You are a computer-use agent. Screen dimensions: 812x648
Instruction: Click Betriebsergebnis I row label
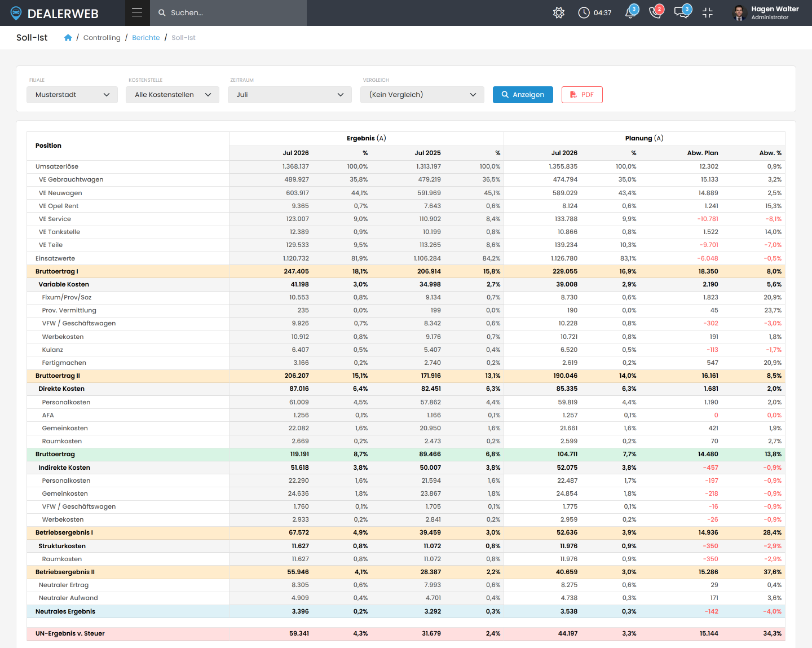[64, 532]
